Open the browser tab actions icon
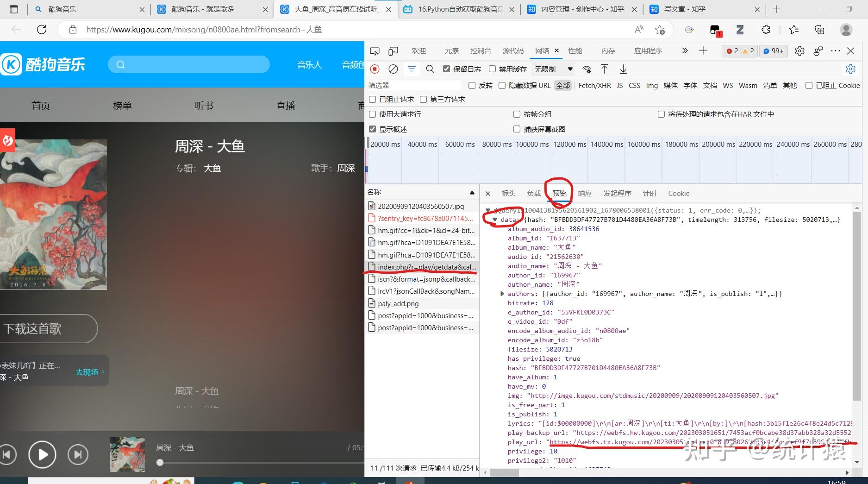Viewport: 868px width, 484px height. coord(14,9)
